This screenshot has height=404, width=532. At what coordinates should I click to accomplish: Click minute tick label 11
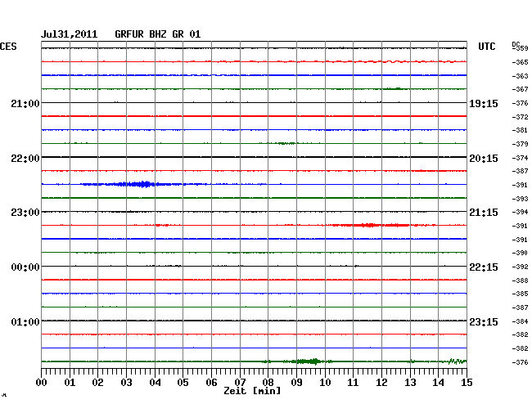[x=353, y=383]
